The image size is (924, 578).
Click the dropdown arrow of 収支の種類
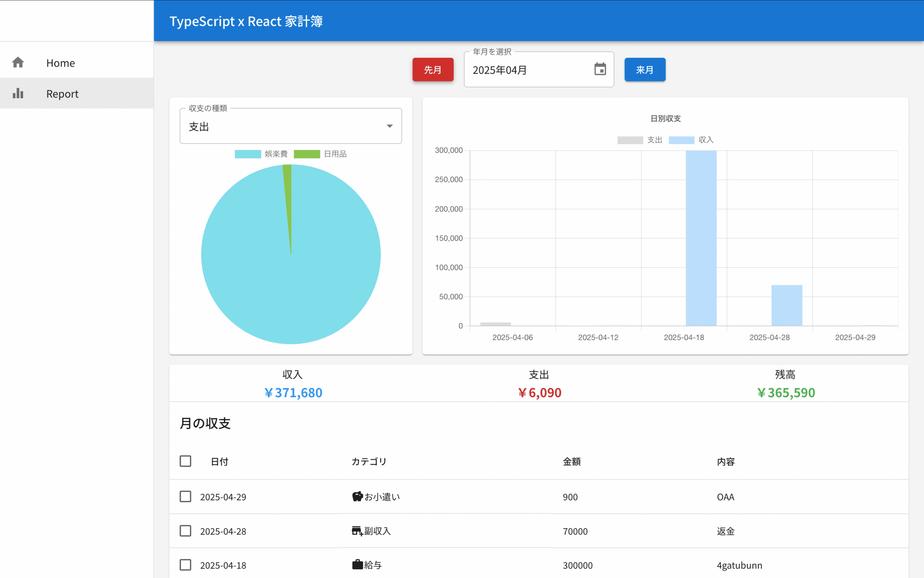pos(389,126)
